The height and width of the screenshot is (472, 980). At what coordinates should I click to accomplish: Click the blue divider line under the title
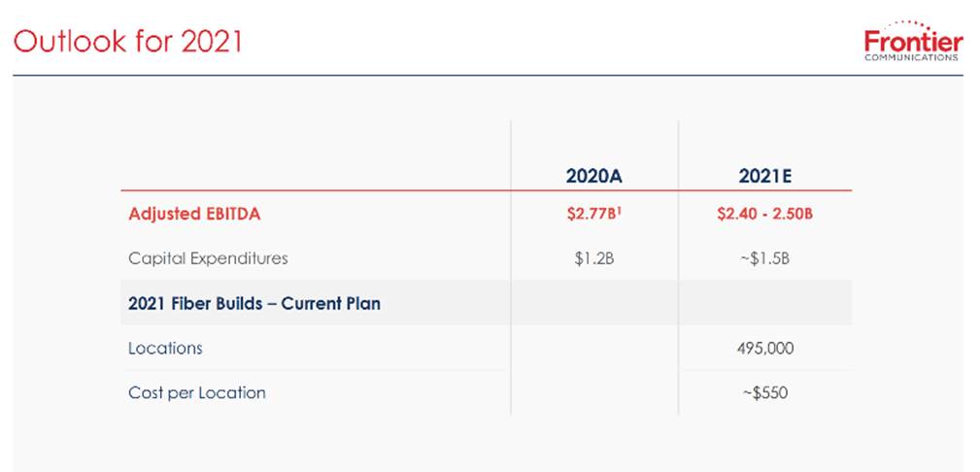pyautogui.click(x=486, y=75)
